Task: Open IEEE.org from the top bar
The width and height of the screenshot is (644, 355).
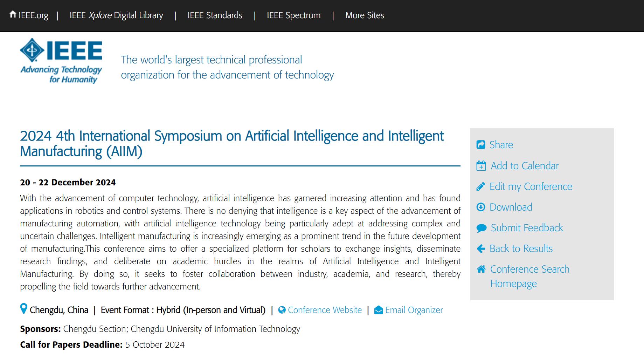Action: pos(29,15)
